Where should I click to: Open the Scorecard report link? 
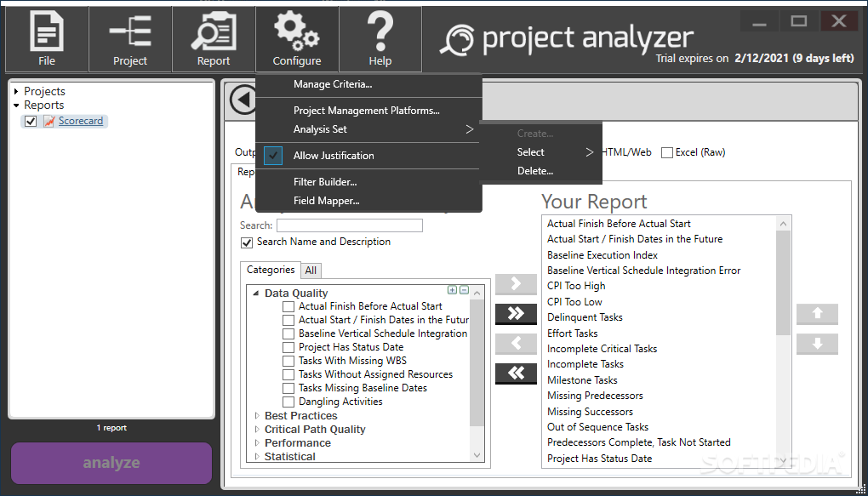(81, 121)
